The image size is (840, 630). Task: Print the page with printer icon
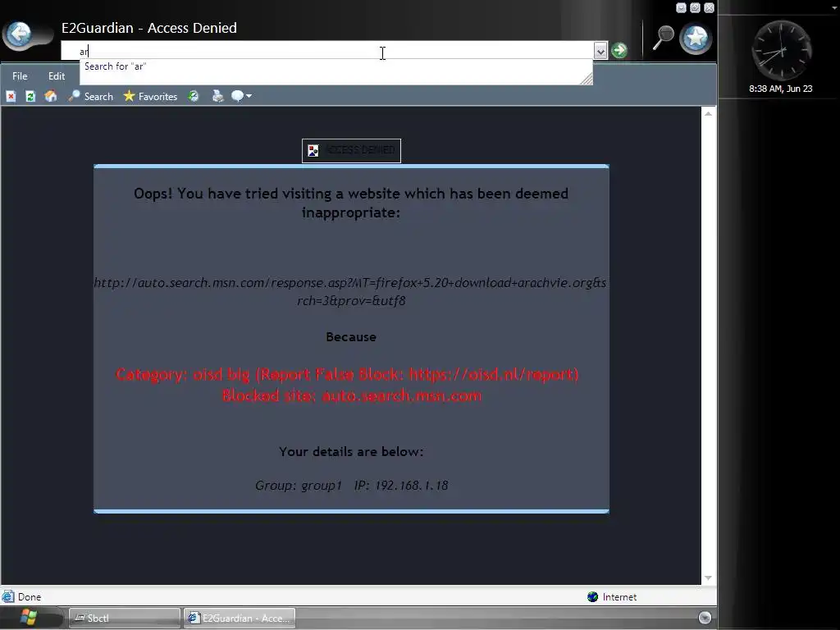coord(217,97)
